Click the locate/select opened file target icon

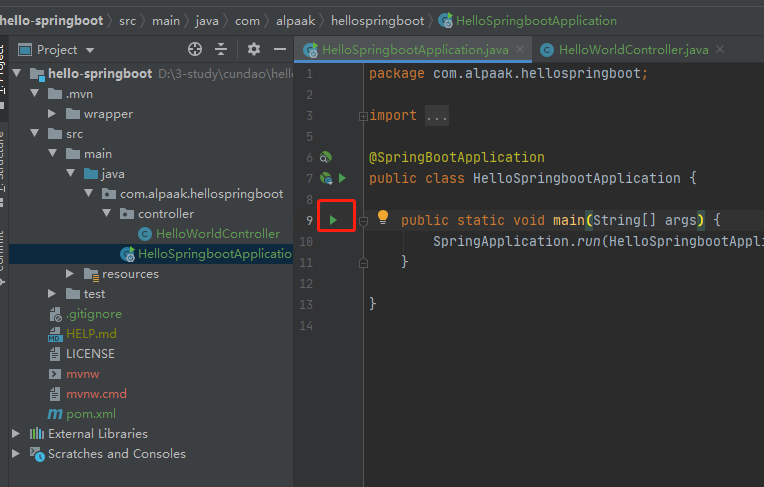(195, 49)
